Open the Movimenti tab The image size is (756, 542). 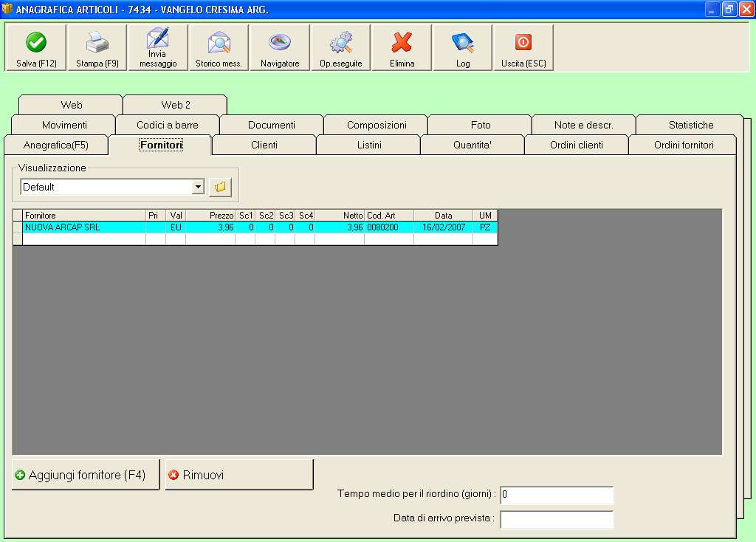click(x=64, y=125)
